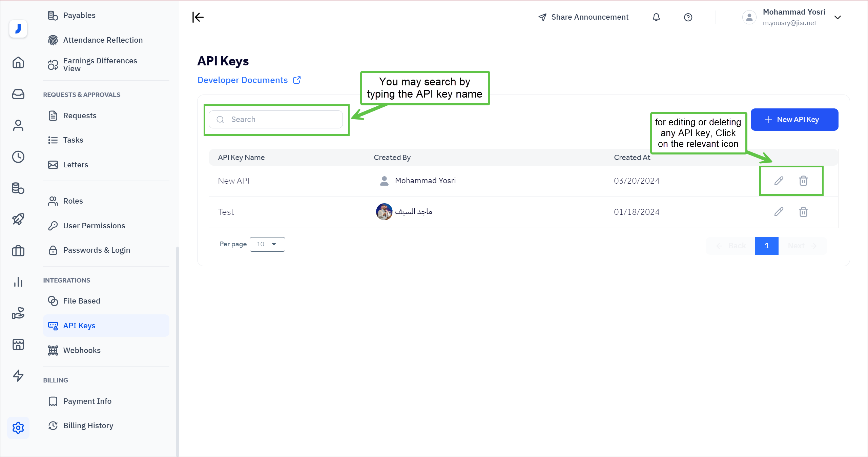Click the Share Announcement paper-plane icon

[x=543, y=17]
